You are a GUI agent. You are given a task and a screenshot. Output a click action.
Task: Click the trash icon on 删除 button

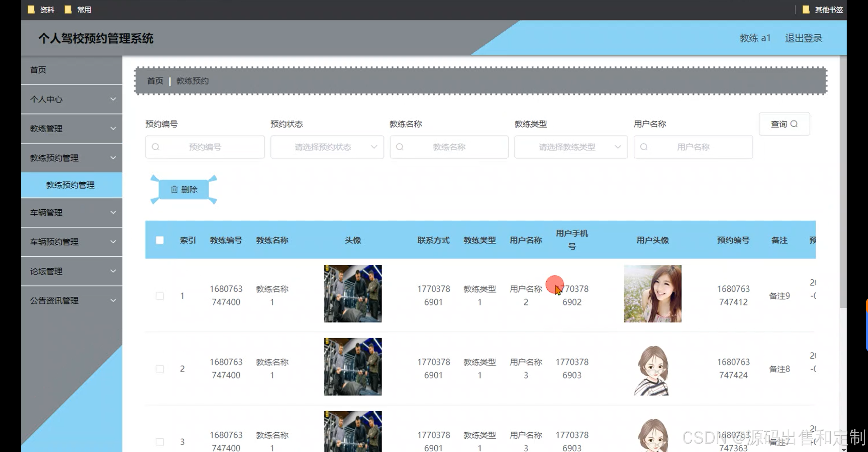[174, 189]
